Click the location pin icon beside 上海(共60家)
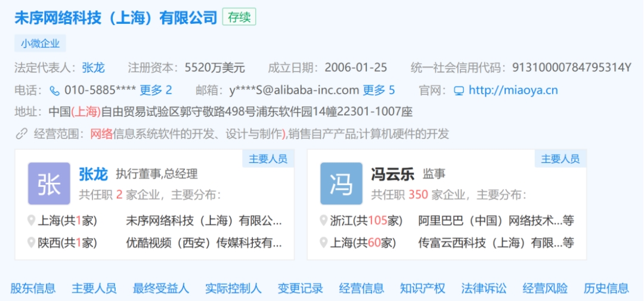 324,242
